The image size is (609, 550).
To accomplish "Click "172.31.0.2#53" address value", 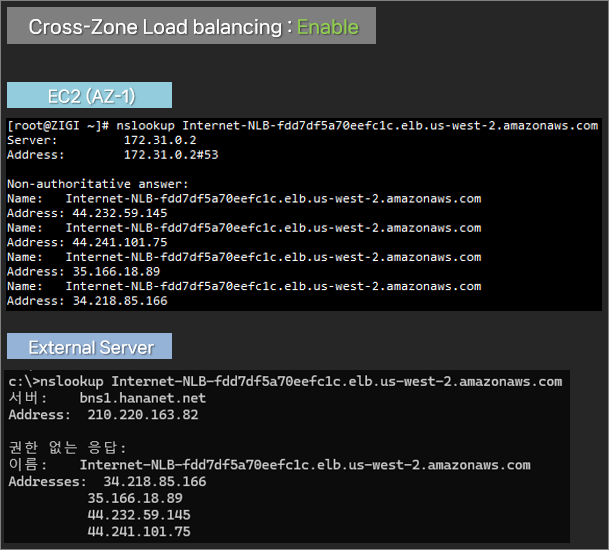I will coord(171,155).
